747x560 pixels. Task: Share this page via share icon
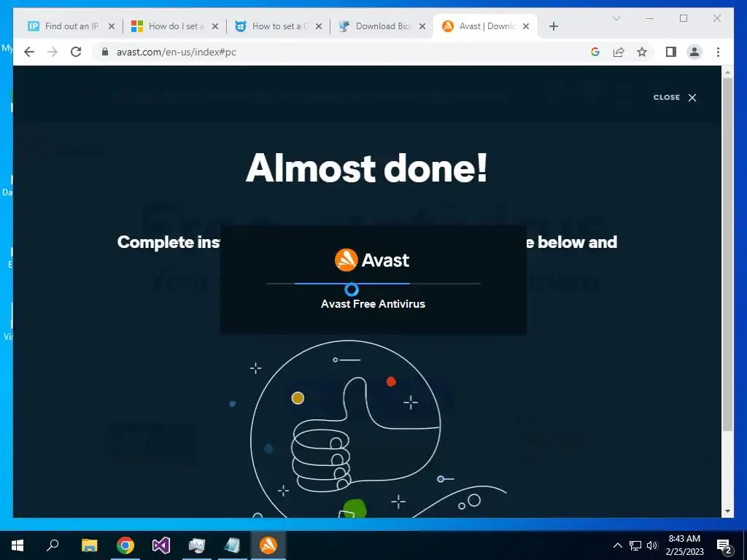(x=619, y=52)
